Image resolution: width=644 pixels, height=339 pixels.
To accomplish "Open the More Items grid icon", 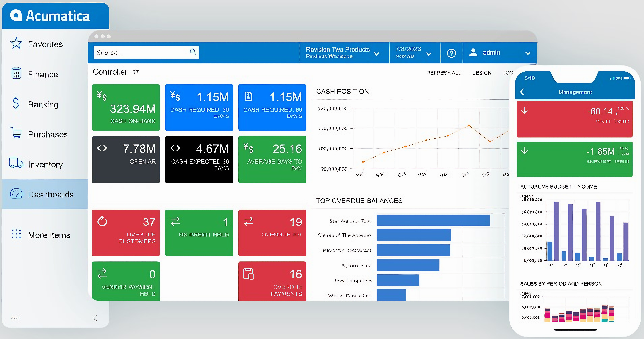I will pyautogui.click(x=16, y=234).
